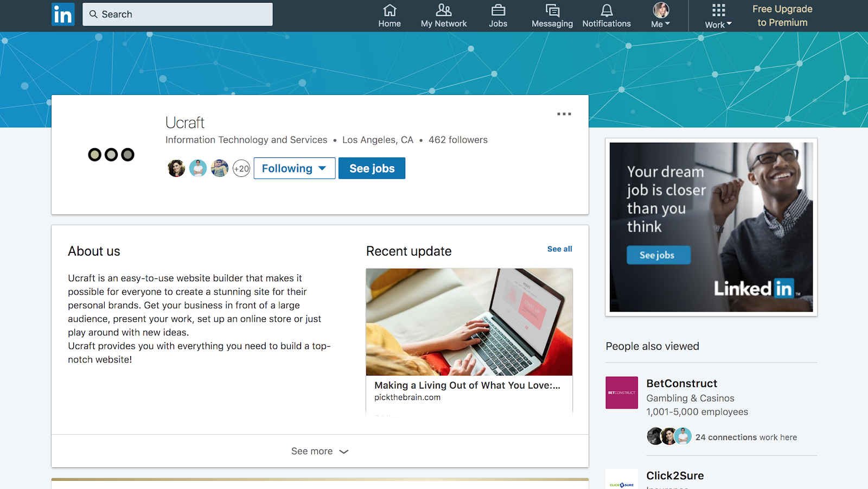Open the Me profile avatar menu
The width and height of the screenshot is (868, 489).
661,15
